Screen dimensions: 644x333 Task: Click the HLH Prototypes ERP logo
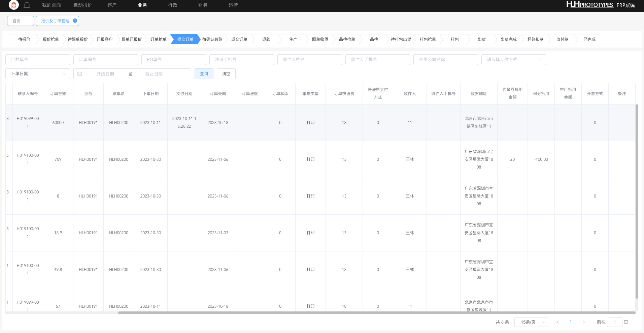click(600, 5)
